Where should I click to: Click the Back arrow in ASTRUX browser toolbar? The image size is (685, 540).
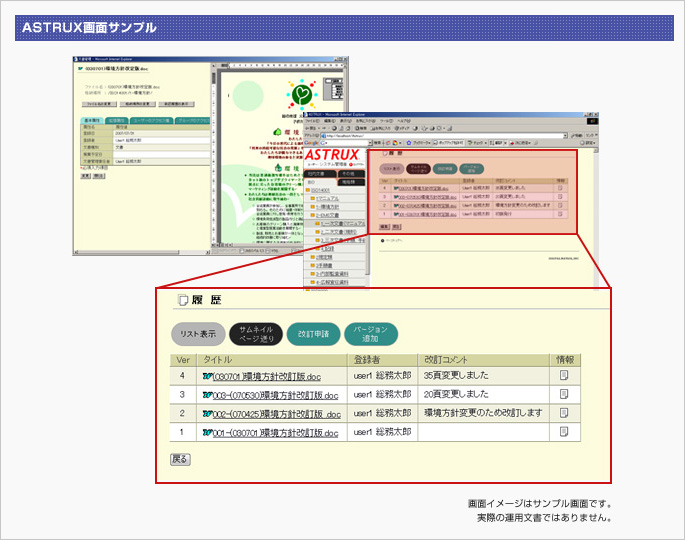pos(309,128)
